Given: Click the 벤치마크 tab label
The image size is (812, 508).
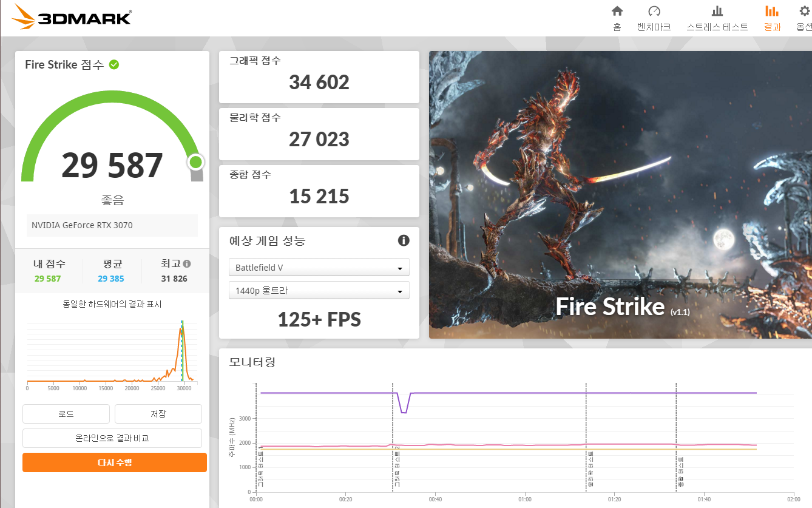Looking at the screenshot, I should [654, 27].
